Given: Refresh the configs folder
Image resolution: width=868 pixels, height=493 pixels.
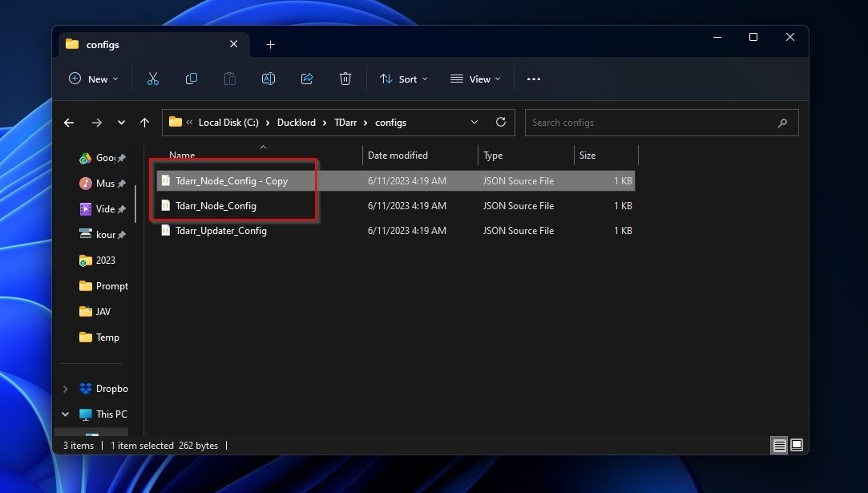Looking at the screenshot, I should (x=501, y=122).
